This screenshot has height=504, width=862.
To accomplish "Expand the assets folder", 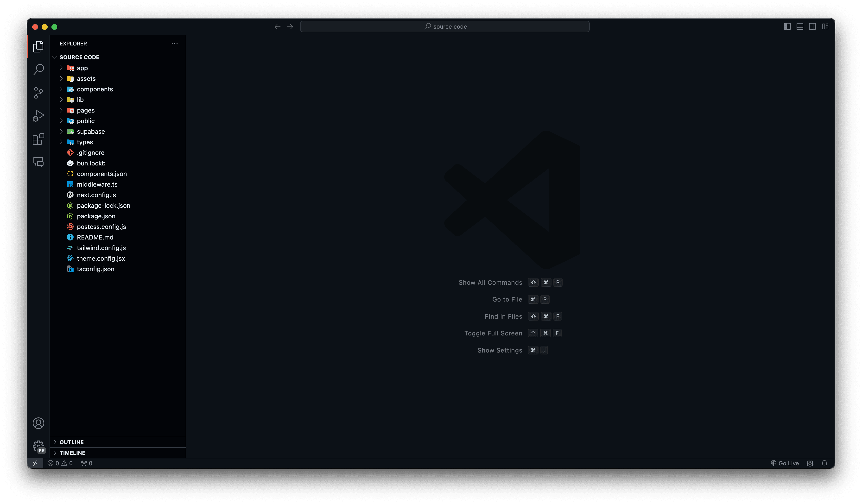I will (118, 79).
